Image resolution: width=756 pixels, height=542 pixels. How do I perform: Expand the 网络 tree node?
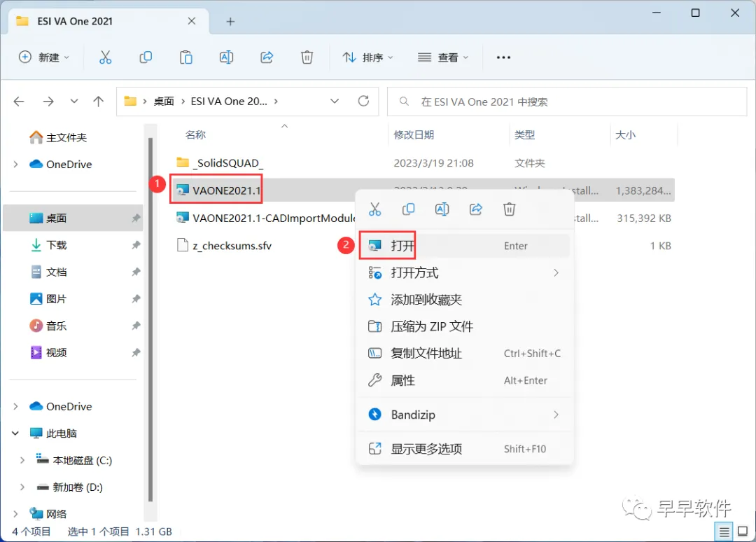coord(16,514)
